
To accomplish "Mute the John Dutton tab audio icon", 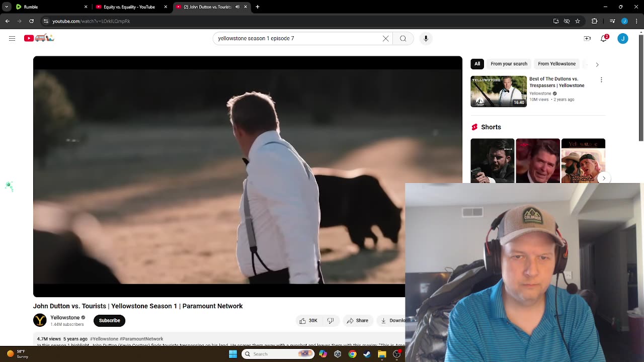I will point(237,7).
